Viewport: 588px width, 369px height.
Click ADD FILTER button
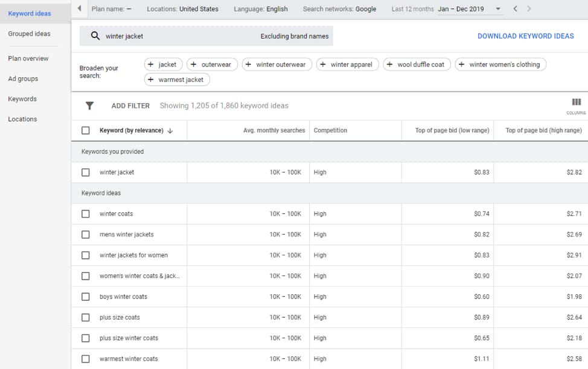click(130, 106)
